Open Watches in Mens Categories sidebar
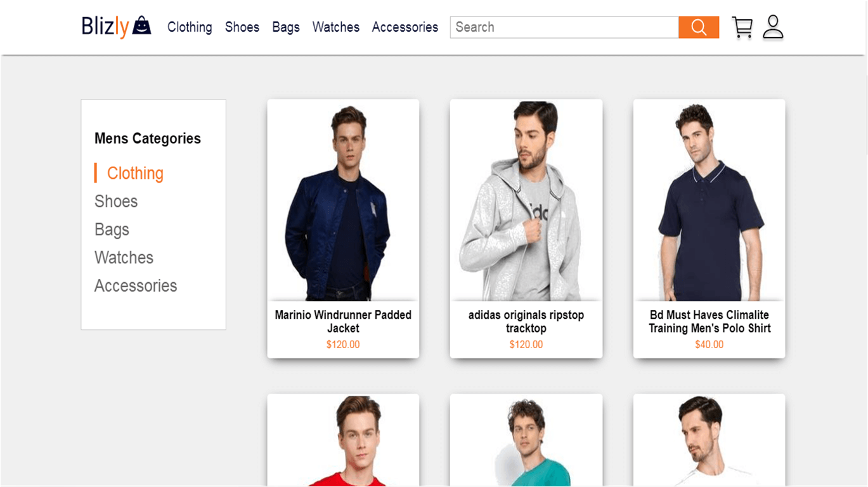The image size is (868, 487). pyautogui.click(x=124, y=257)
